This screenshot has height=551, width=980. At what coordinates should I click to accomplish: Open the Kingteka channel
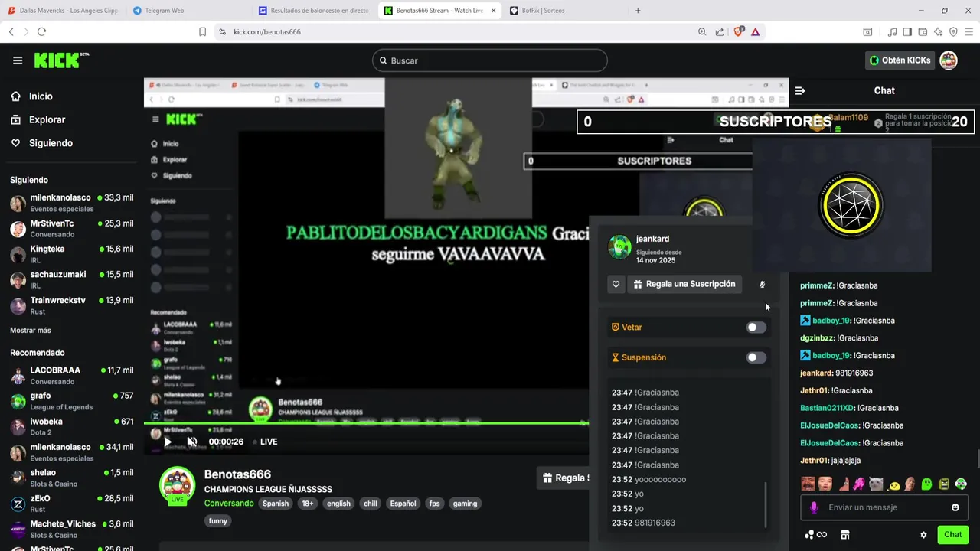click(x=72, y=254)
